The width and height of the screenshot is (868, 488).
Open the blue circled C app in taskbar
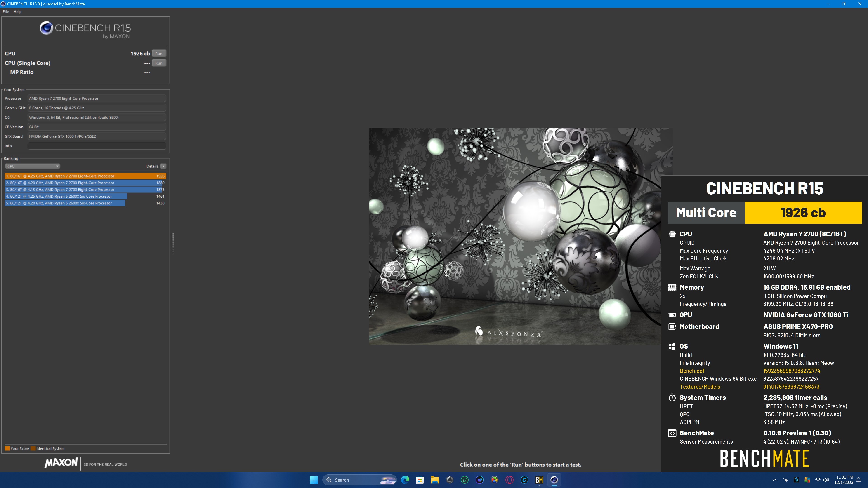click(524, 480)
